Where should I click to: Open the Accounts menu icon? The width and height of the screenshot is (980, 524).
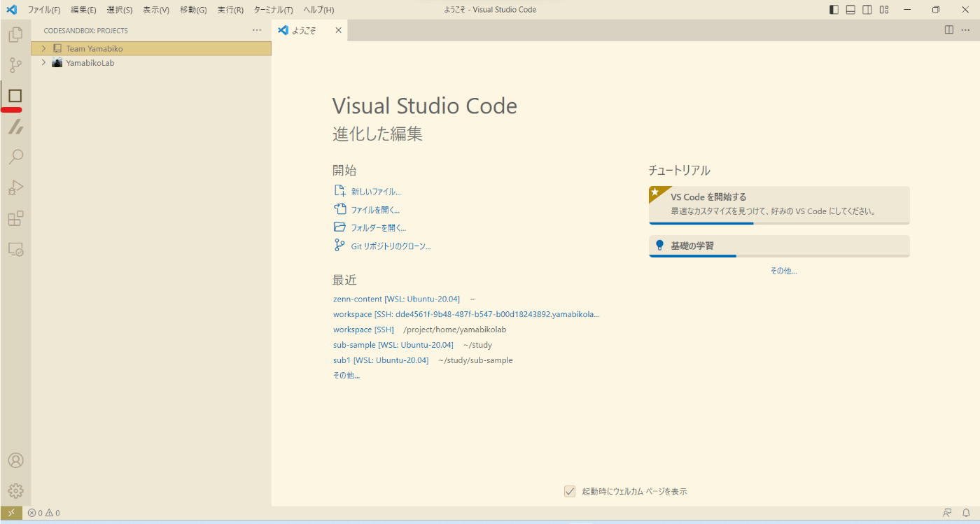click(15, 460)
